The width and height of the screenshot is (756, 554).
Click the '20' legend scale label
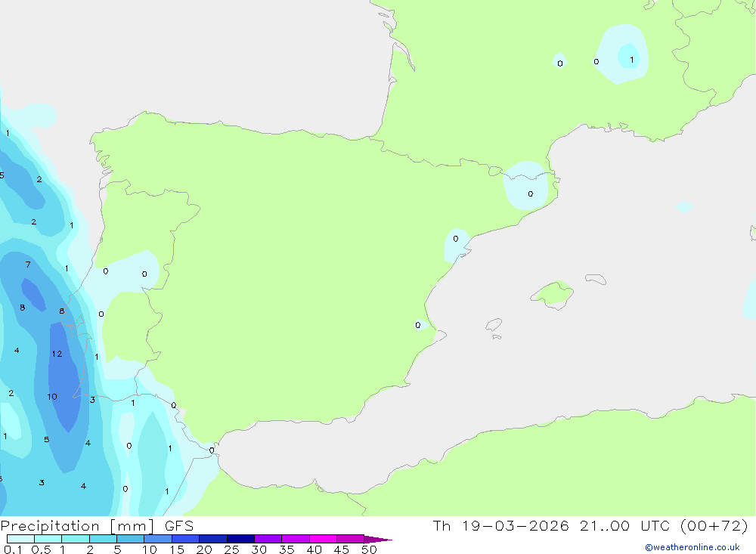point(204,549)
